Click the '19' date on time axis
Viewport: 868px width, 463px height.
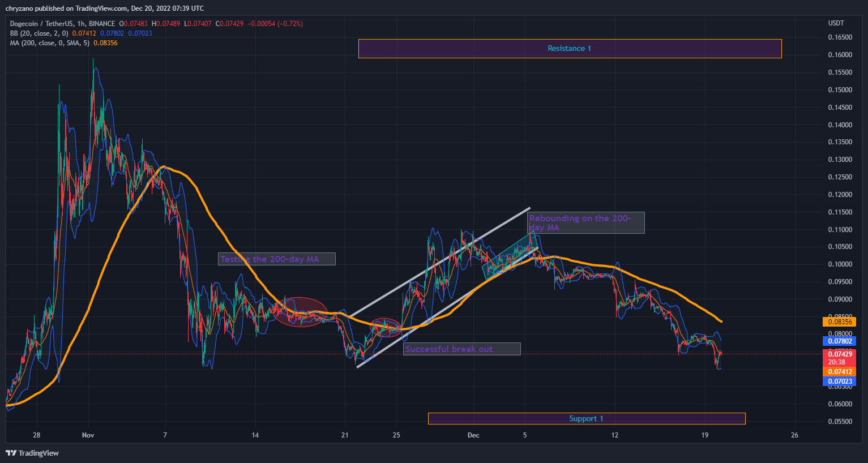(705, 435)
